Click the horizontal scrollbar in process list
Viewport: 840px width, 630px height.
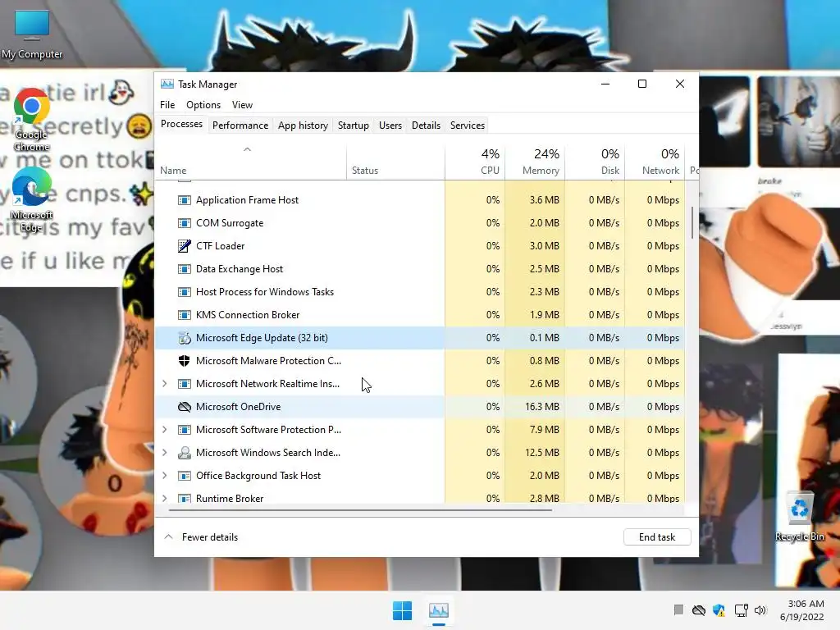(360, 510)
